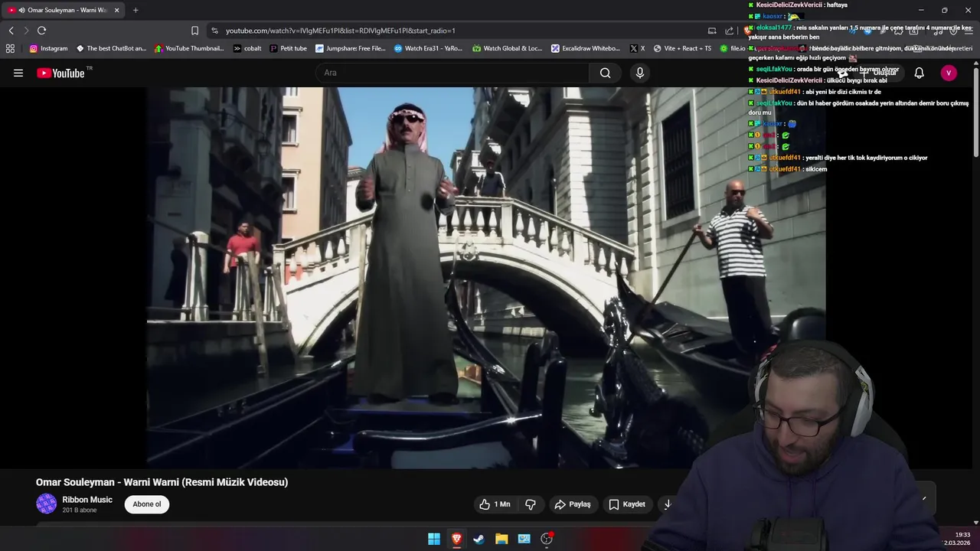Share page via address bar share icon

[730, 31]
